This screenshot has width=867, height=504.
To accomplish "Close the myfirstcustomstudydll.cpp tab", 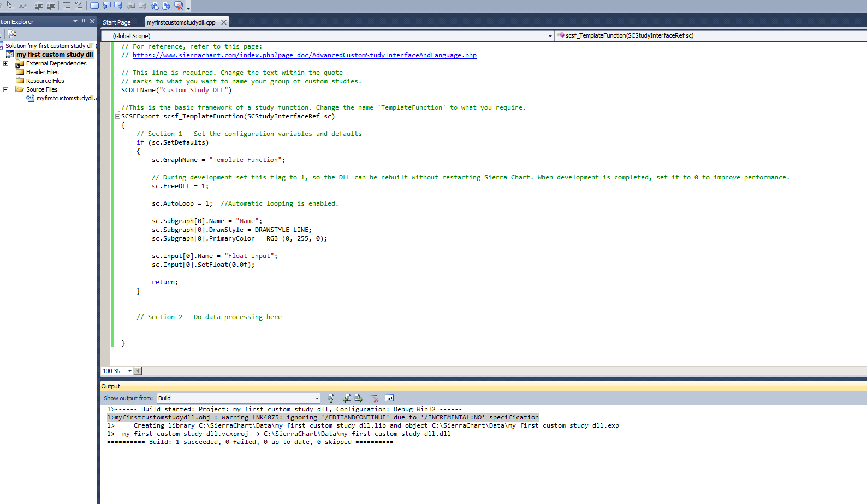I will coord(223,22).
